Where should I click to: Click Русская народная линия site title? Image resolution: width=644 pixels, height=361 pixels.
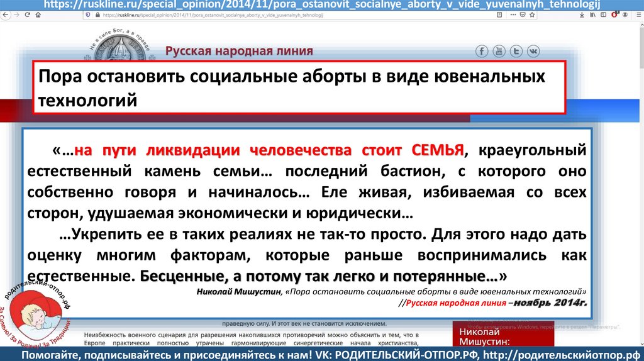[x=239, y=51]
